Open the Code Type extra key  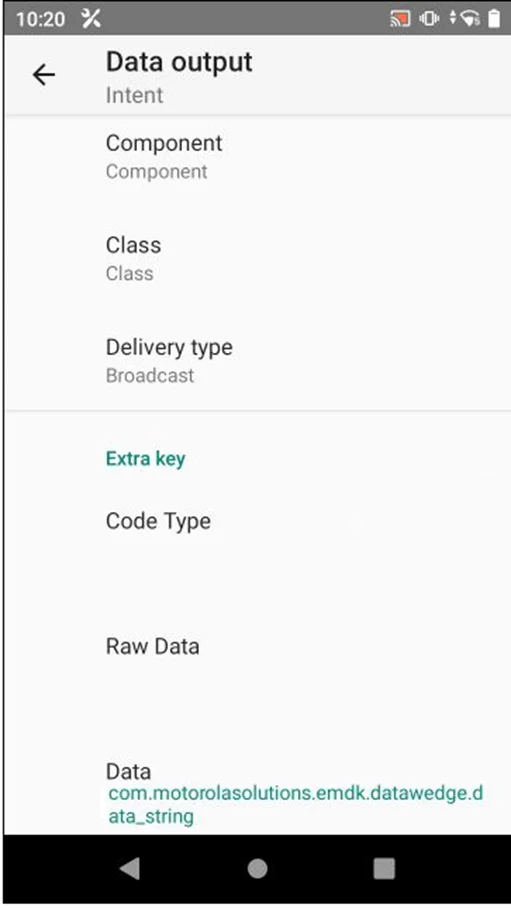(257, 521)
